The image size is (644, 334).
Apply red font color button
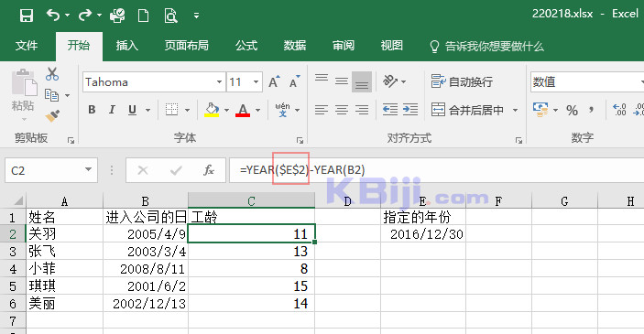point(243,110)
